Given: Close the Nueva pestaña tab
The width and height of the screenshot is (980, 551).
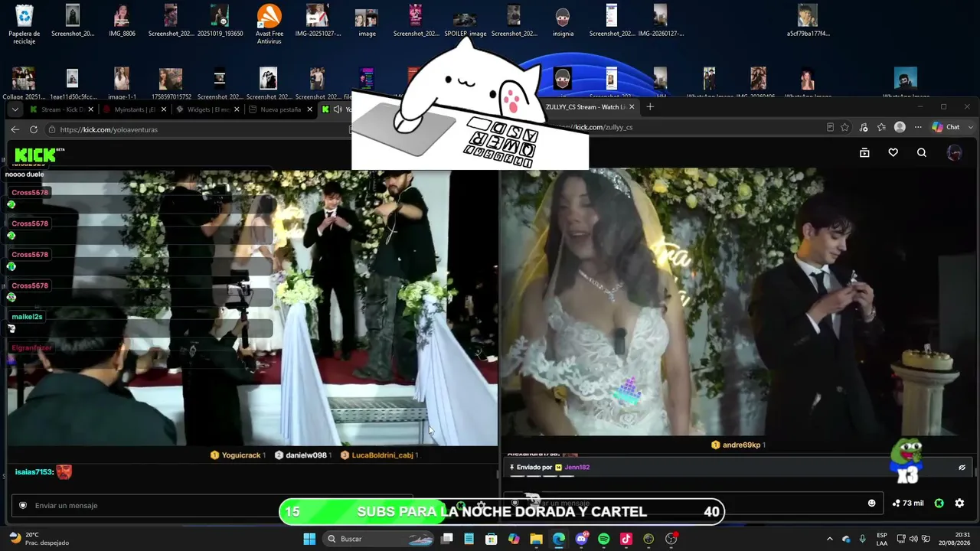Looking at the screenshot, I should [x=310, y=109].
